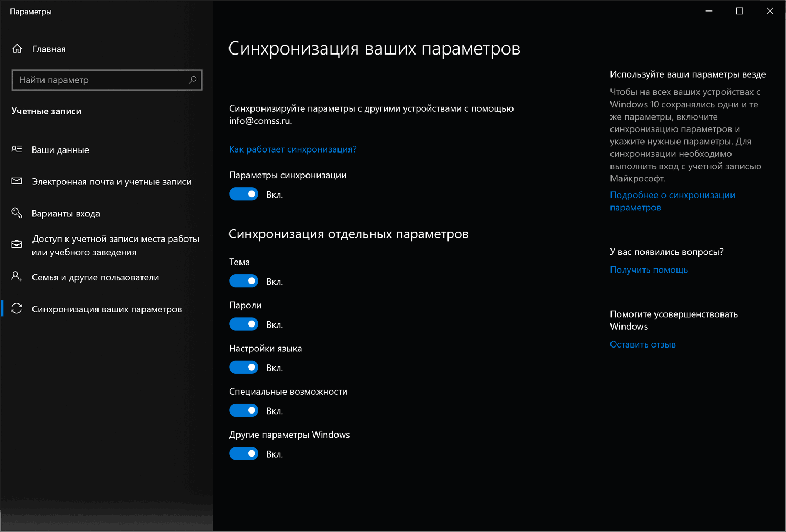This screenshot has width=786, height=532.
Task: Toggle the Настройки языка switch
Action: tap(244, 367)
